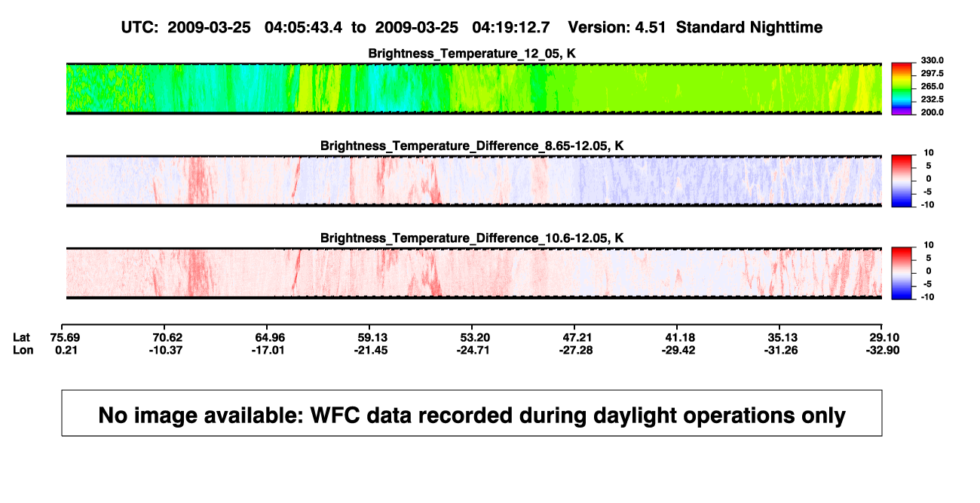Click the Standard Nighttime label
The height and width of the screenshot is (503, 980).
[x=749, y=27]
